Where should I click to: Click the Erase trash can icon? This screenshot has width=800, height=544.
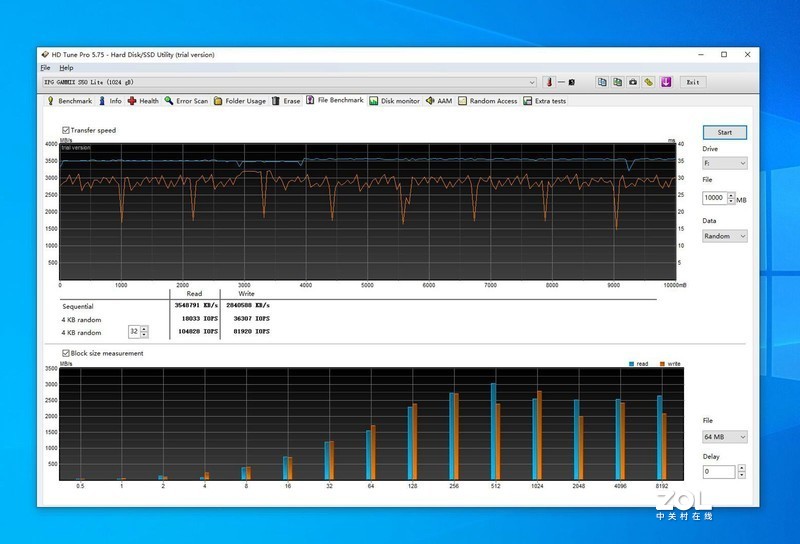(x=276, y=101)
